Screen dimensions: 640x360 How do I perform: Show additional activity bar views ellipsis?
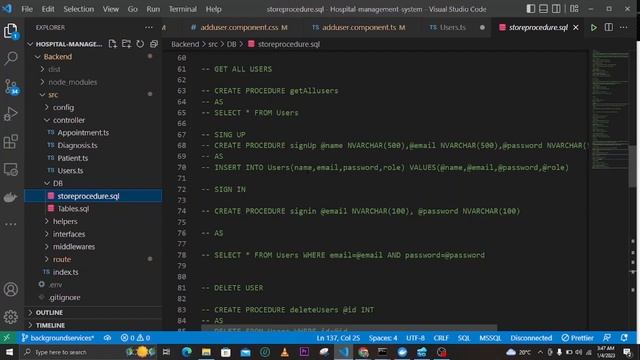11,224
